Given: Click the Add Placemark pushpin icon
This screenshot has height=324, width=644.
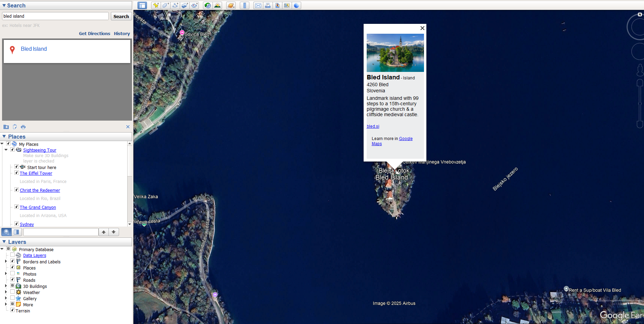Looking at the screenshot, I should [x=156, y=5].
